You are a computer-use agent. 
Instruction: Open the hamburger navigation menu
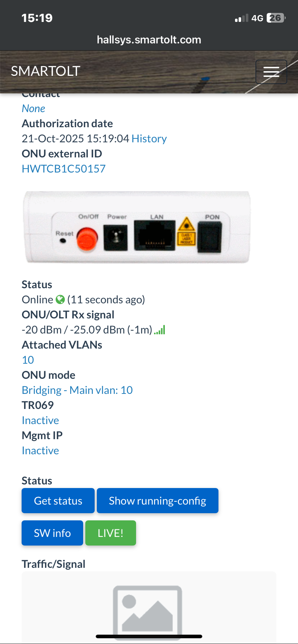pyautogui.click(x=271, y=72)
